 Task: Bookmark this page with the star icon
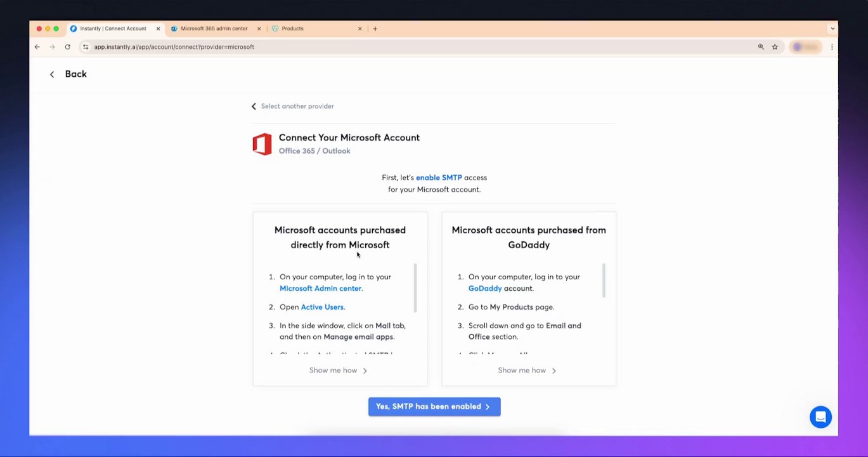click(775, 47)
